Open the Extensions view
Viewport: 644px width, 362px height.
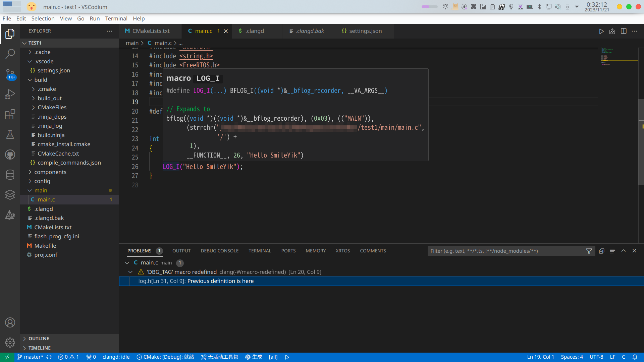10,115
